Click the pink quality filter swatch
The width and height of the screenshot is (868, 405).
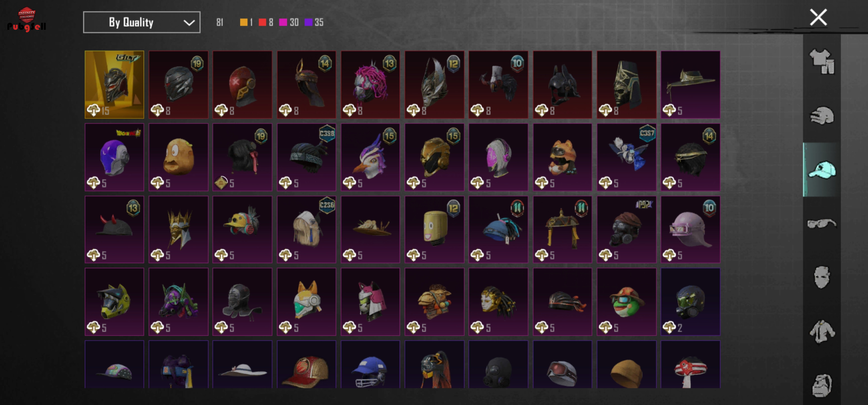(283, 22)
